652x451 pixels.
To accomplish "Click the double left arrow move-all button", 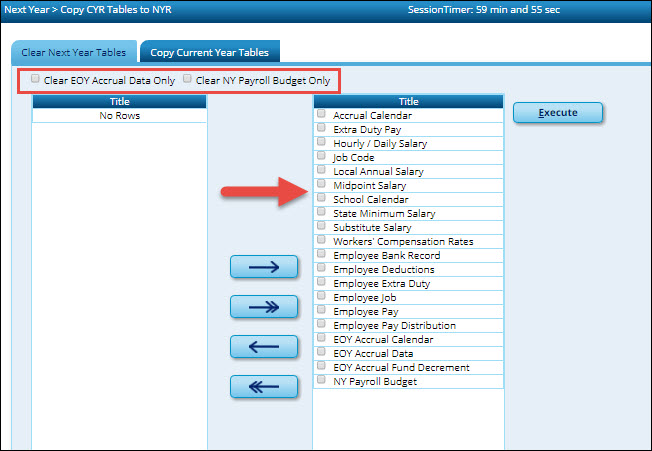I will [x=264, y=386].
